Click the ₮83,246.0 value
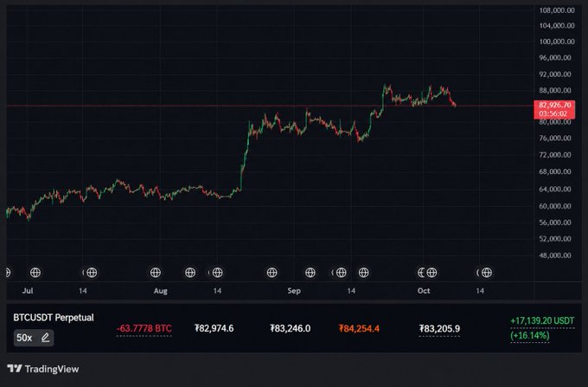Screen dimensions: 588x387 click(x=291, y=328)
